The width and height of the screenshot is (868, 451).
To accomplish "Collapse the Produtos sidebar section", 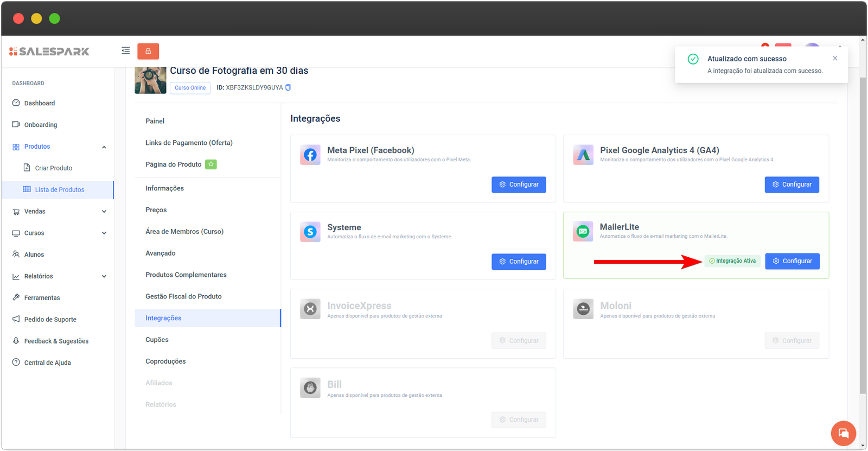I will coord(104,147).
